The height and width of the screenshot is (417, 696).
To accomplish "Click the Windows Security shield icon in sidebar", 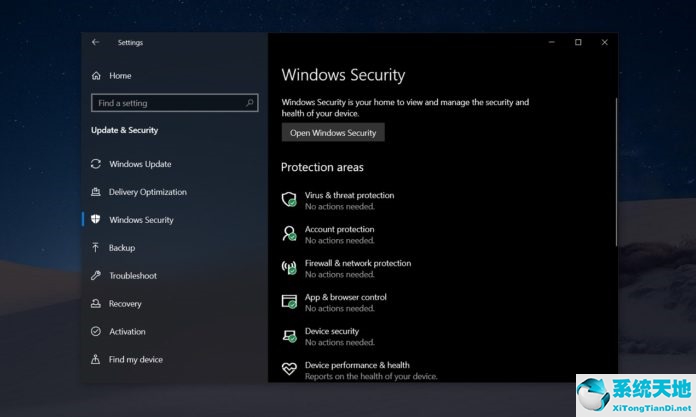I will click(x=95, y=219).
